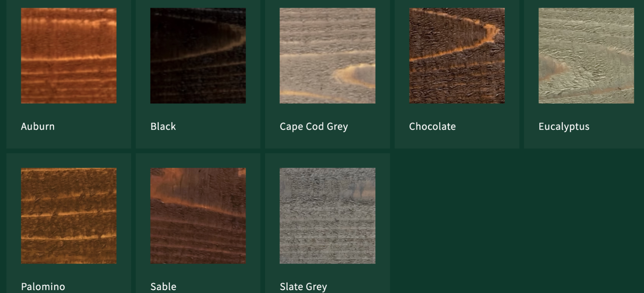The height and width of the screenshot is (293, 644).
Task: Pick the Sable stain swatch image
Action: [198, 216]
